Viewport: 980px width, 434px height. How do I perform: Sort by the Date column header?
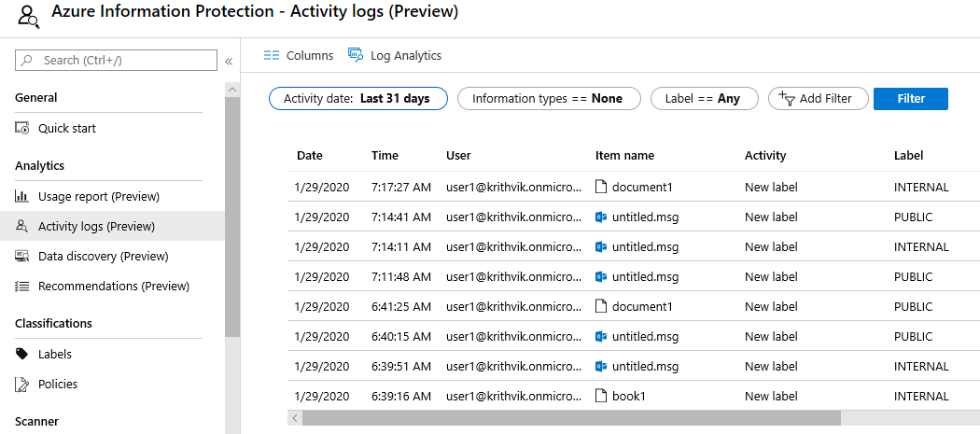(x=309, y=155)
